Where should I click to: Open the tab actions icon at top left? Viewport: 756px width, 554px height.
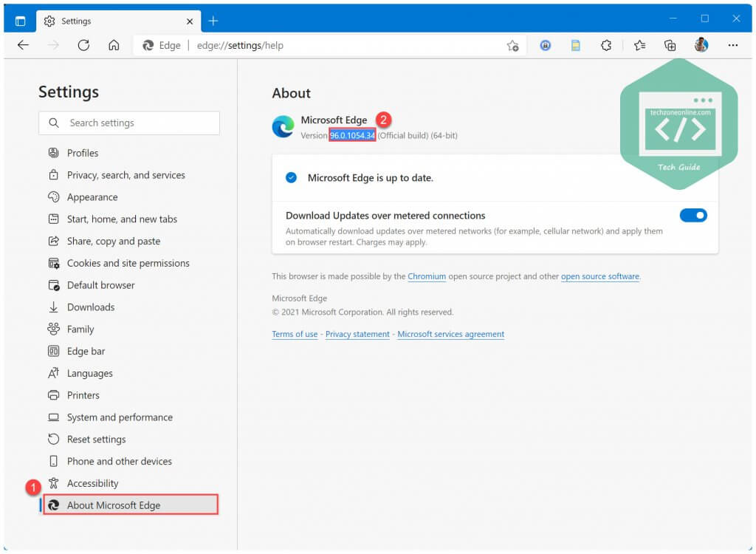point(20,21)
